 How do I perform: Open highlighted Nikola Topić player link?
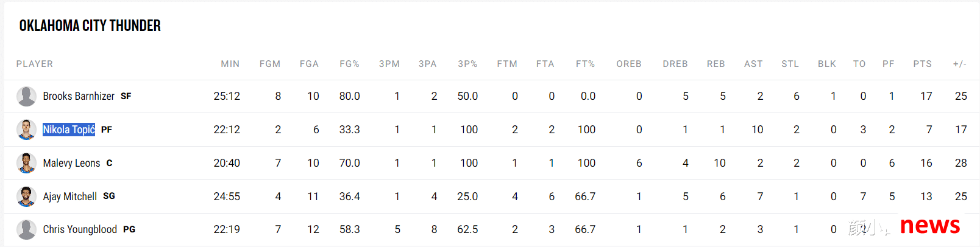[x=69, y=130]
